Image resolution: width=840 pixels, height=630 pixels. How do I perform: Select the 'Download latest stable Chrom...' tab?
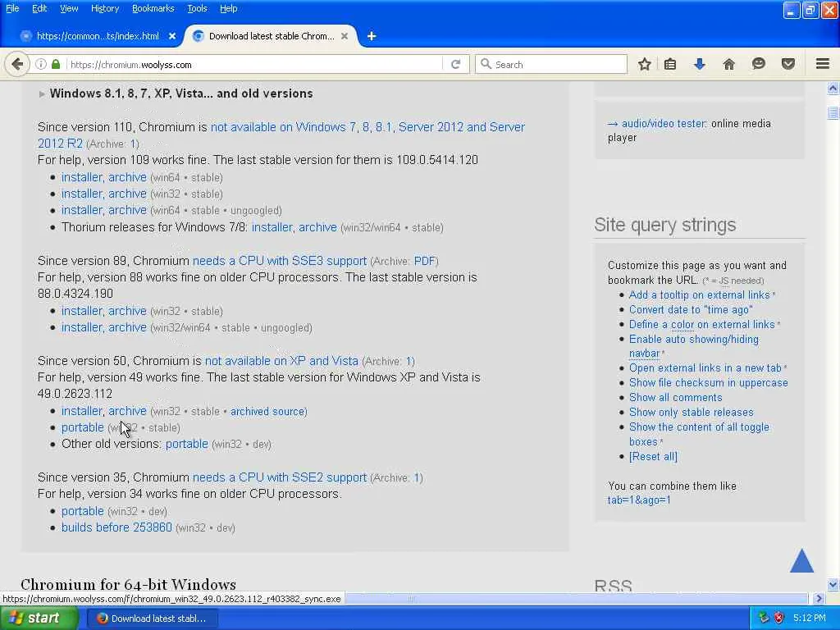271,36
